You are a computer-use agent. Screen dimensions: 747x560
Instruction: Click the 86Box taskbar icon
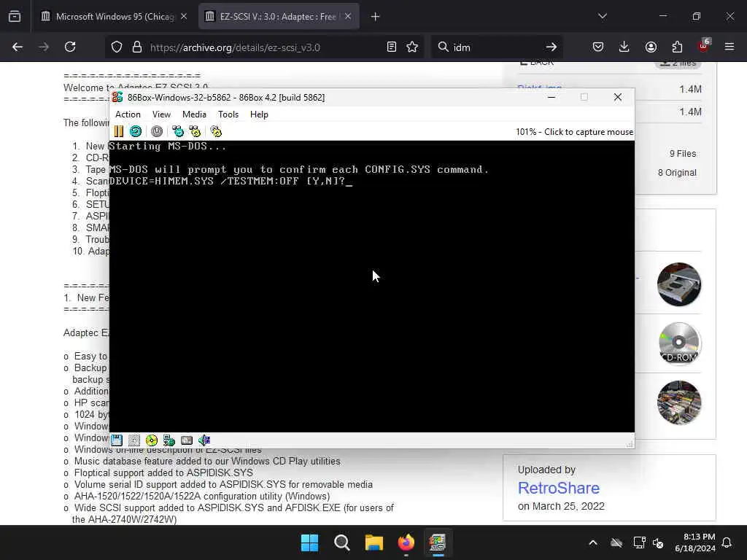[438, 542]
